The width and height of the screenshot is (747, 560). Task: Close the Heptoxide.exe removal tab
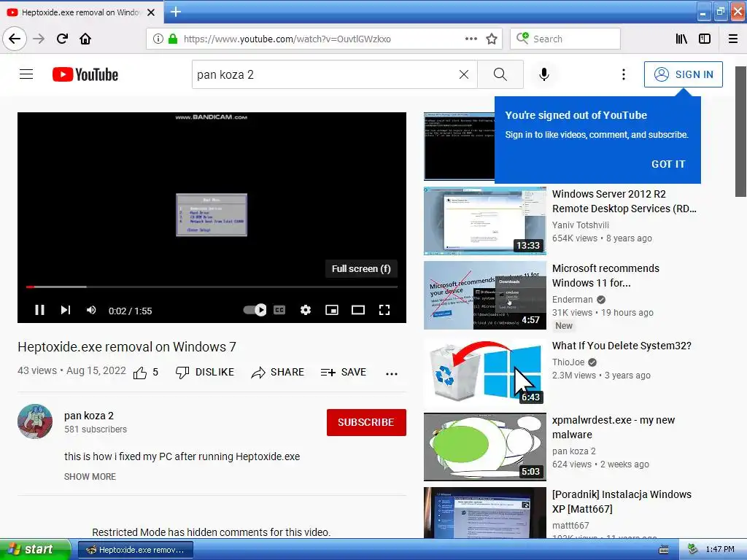pos(151,12)
